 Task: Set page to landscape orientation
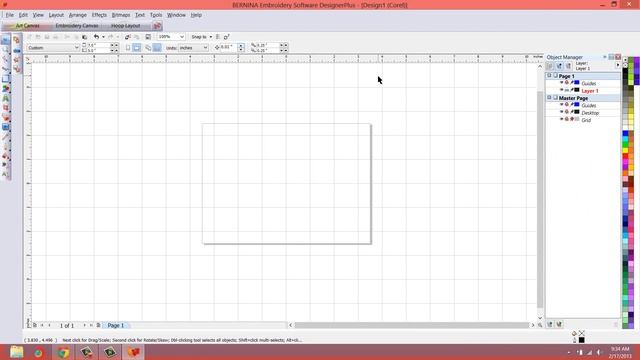tap(137, 48)
